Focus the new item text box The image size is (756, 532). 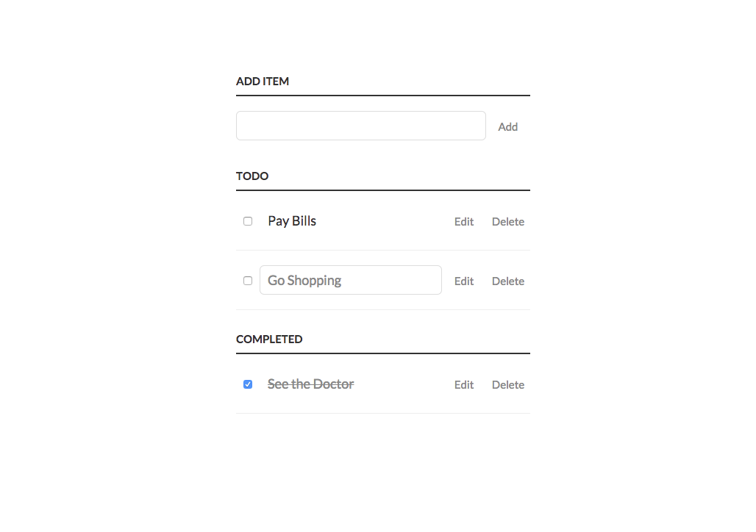[360, 126]
